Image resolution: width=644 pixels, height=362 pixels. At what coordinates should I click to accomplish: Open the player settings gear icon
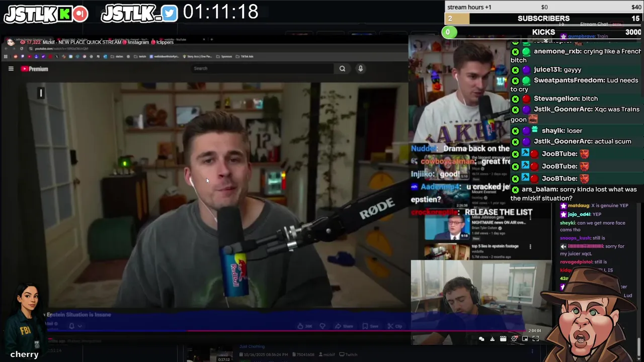(x=514, y=339)
